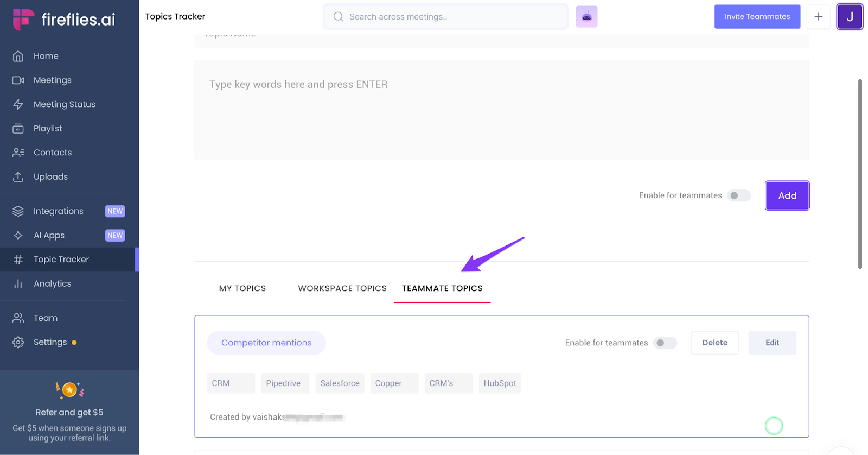Click the Analytics bar chart icon
This screenshot has width=868, height=455.
pos(18,284)
